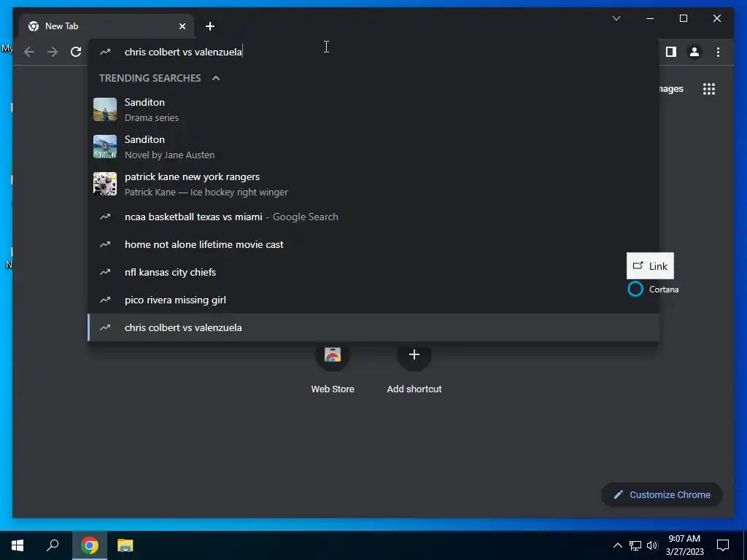
Task: Select home not alone lifetime movie cast
Action: (373, 244)
